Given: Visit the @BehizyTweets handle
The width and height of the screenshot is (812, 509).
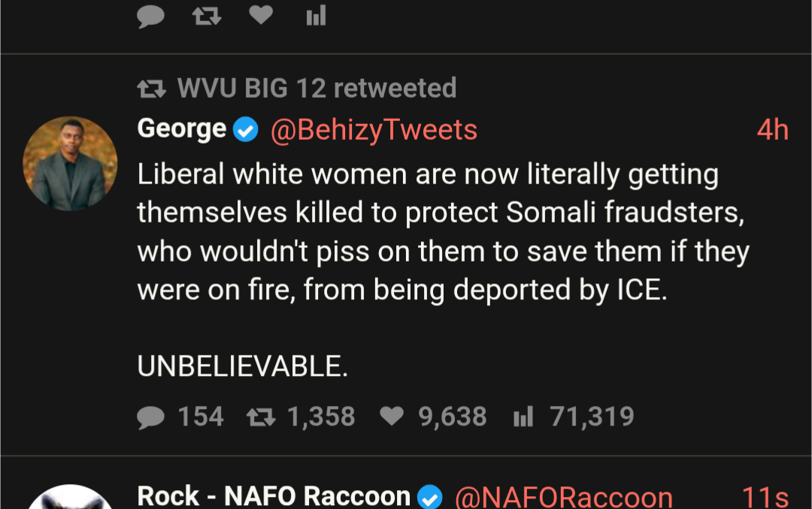Looking at the screenshot, I should click(374, 130).
